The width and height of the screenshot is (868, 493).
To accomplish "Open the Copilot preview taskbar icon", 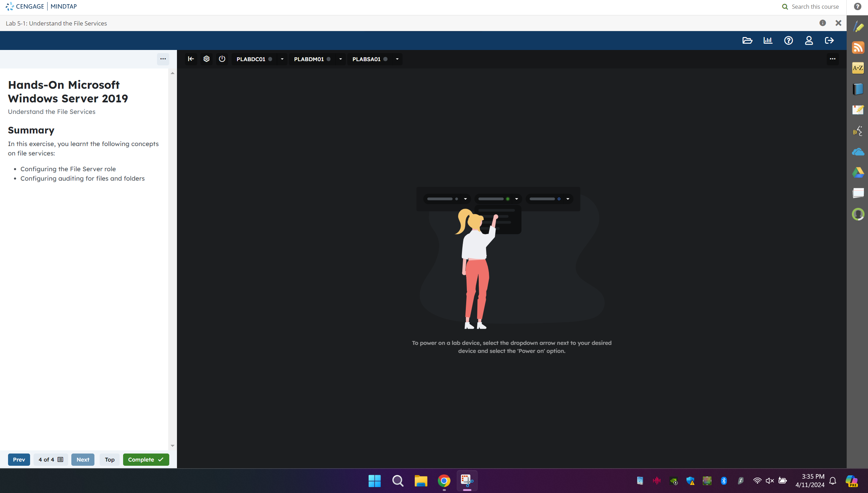I will (852, 481).
